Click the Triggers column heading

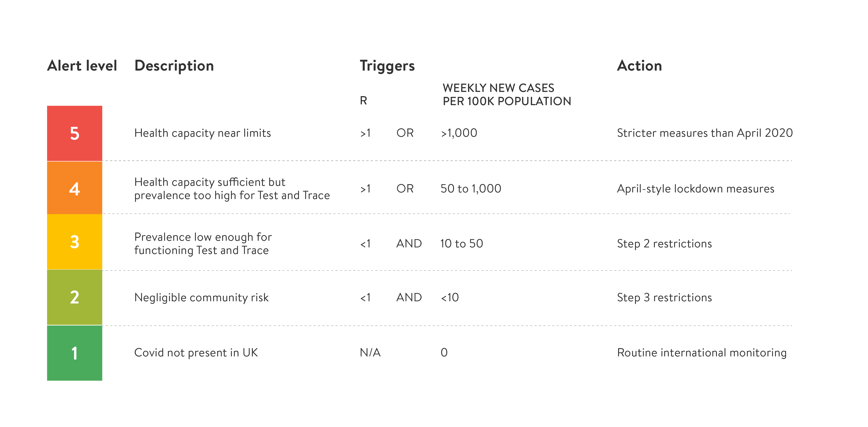387,66
